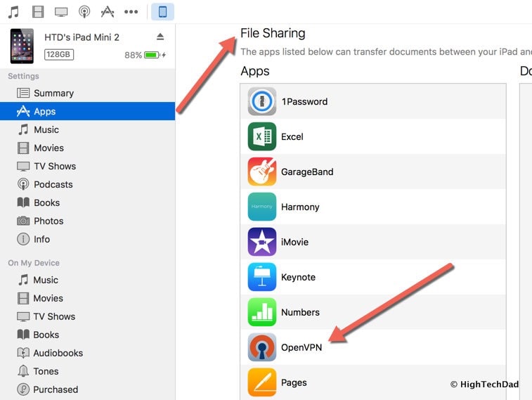Open Info in Settings sidebar

tap(88, 239)
